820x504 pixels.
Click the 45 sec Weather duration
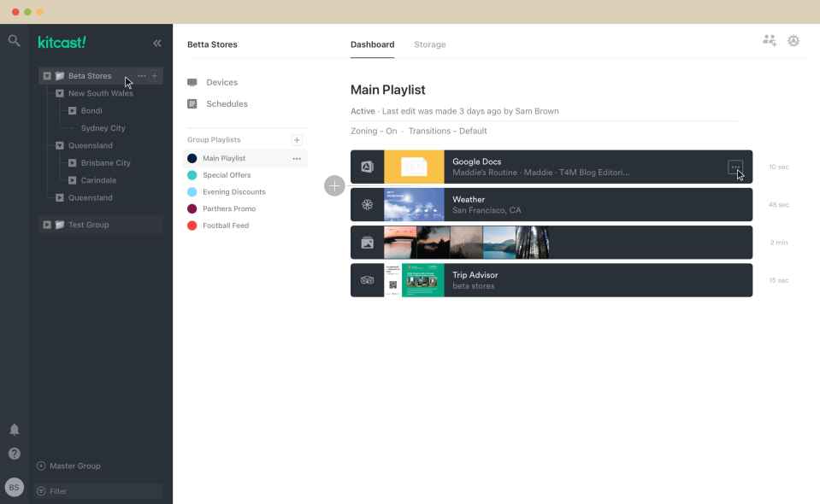[779, 205]
